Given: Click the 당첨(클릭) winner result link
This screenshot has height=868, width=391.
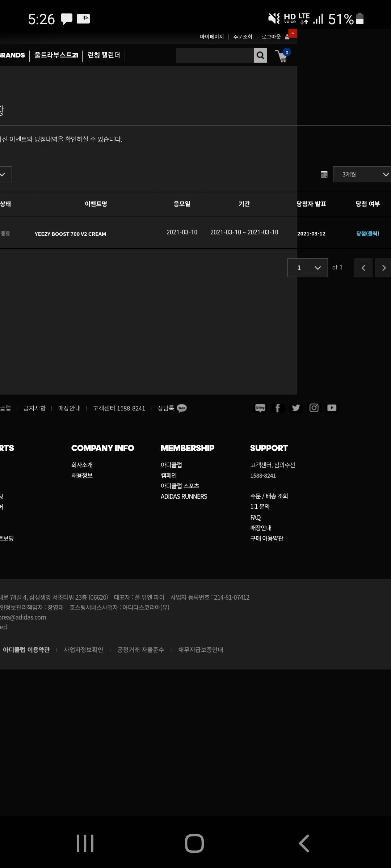Looking at the screenshot, I should click(x=367, y=234).
